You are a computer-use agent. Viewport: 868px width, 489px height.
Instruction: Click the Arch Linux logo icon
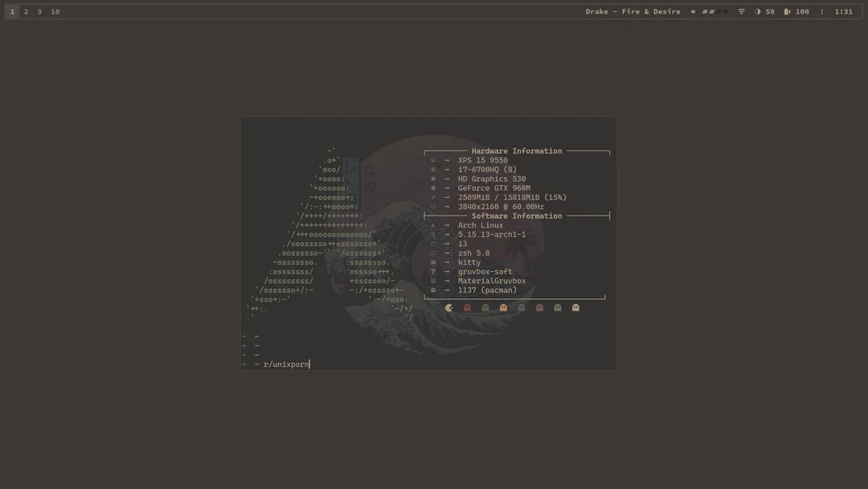[x=432, y=225]
